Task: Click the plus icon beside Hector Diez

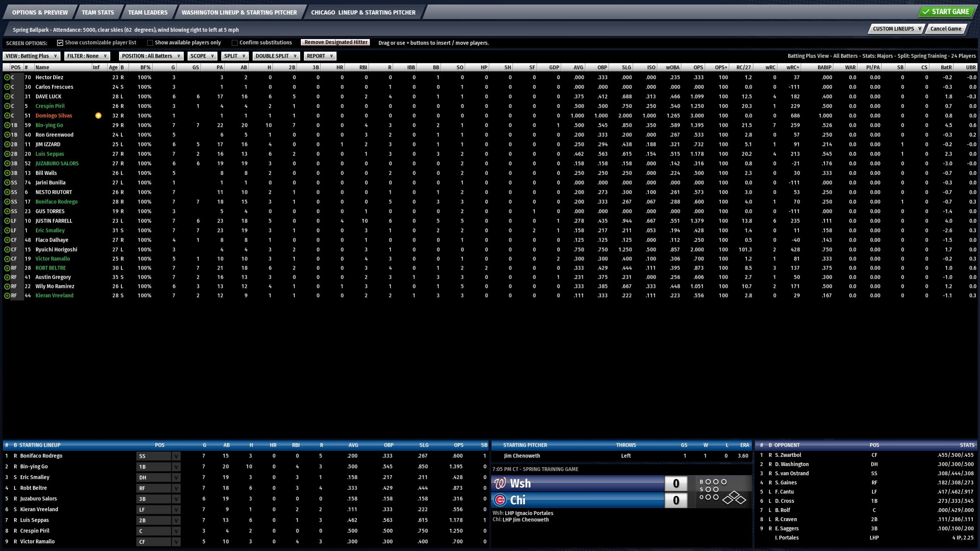Action: coord(7,77)
